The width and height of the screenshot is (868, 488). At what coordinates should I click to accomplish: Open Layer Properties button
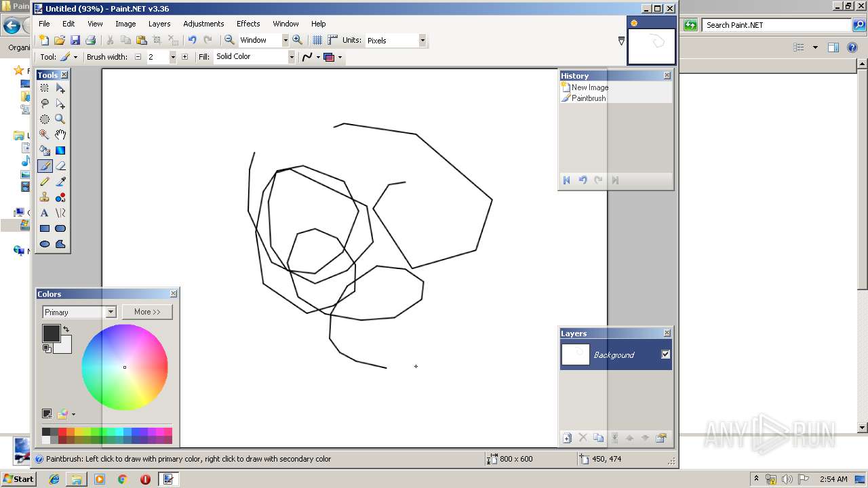pos(661,438)
